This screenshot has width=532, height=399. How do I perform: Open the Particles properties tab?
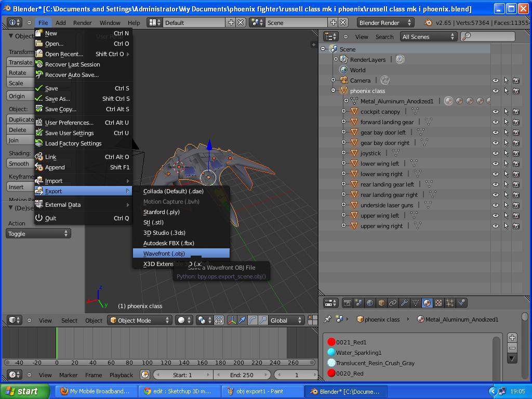point(450,303)
